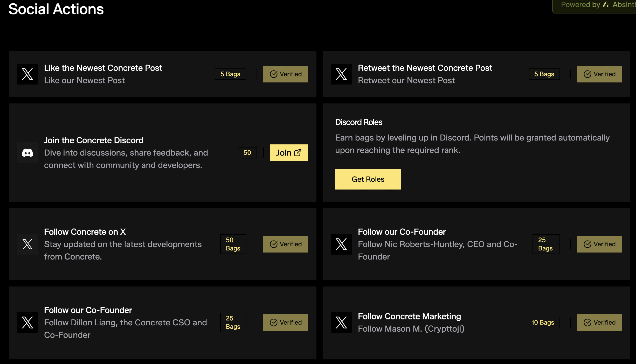Screen dimensions: 636x364
Task: Click Verified button for Like the Newest Post
Action: 286,74
